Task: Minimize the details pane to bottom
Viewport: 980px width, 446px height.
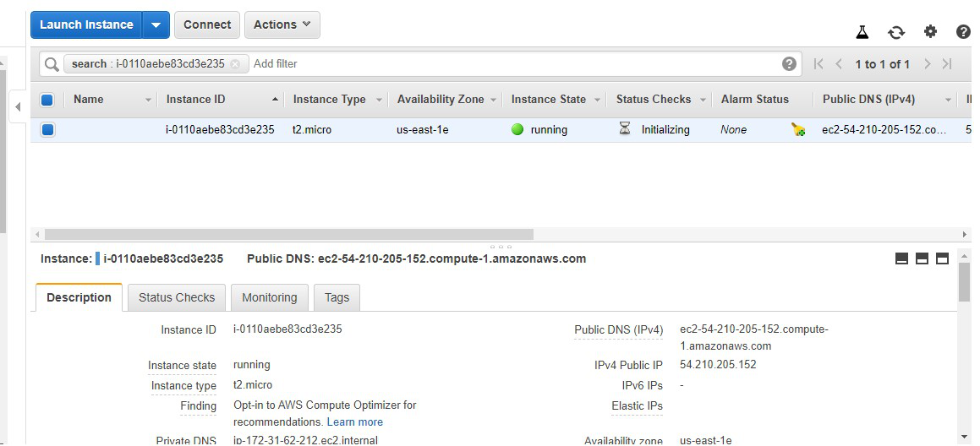Action: (x=901, y=258)
